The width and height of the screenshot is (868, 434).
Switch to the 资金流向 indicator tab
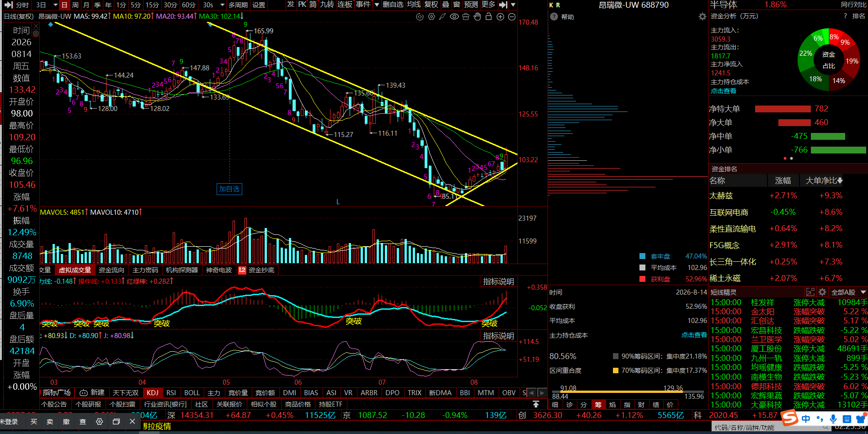pos(111,270)
